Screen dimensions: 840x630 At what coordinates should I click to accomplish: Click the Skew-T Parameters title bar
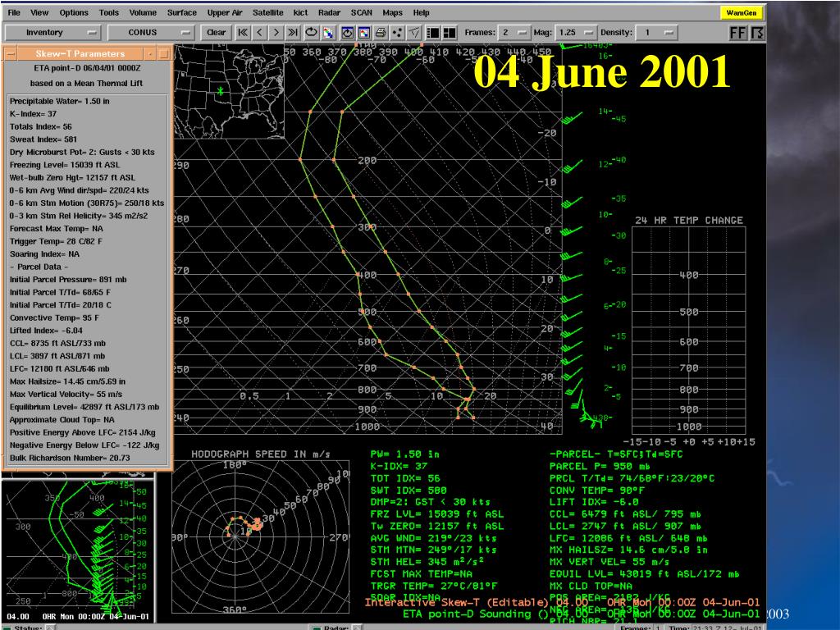point(80,53)
